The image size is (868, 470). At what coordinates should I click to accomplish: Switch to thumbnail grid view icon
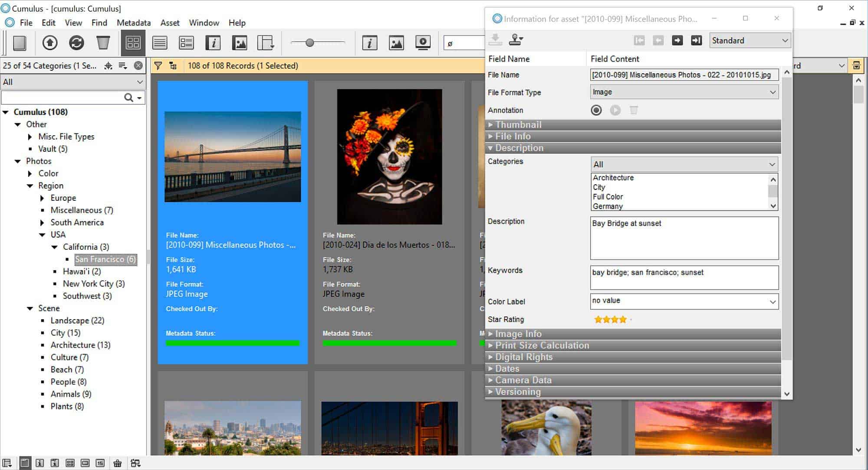coord(133,42)
